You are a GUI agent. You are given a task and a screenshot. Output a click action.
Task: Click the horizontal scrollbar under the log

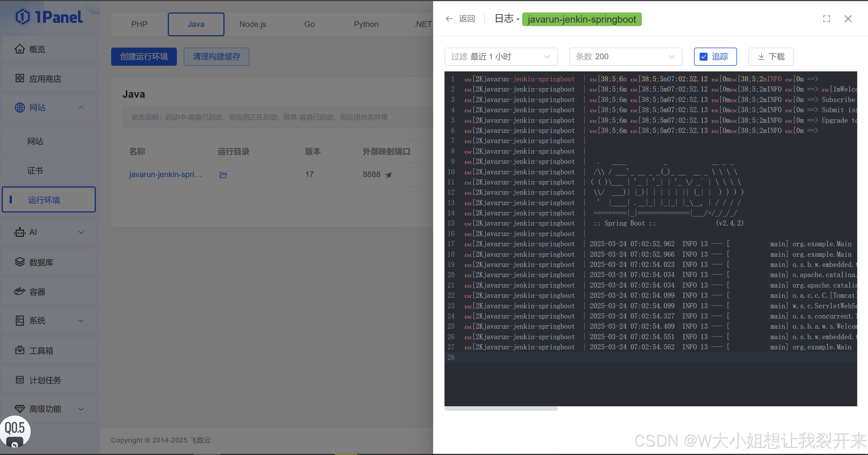point(501,409)
